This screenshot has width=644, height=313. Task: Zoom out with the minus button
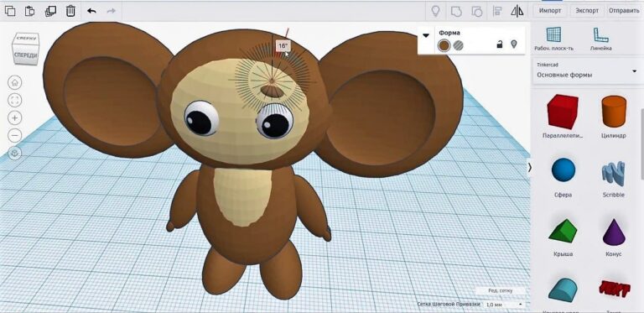coord(15,135)
